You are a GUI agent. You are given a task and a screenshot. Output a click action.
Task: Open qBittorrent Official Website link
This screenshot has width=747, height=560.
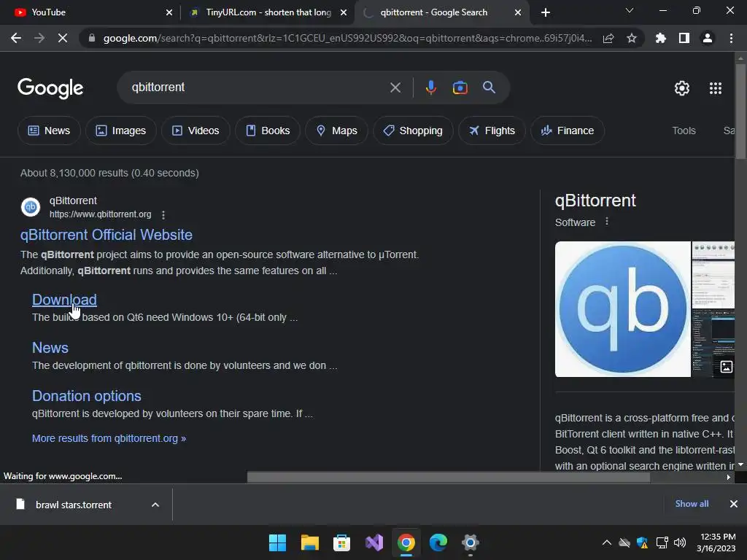click(x=107, y=235)
